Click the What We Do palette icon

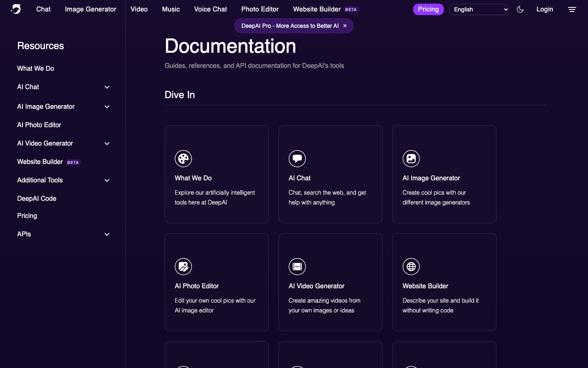183,159
